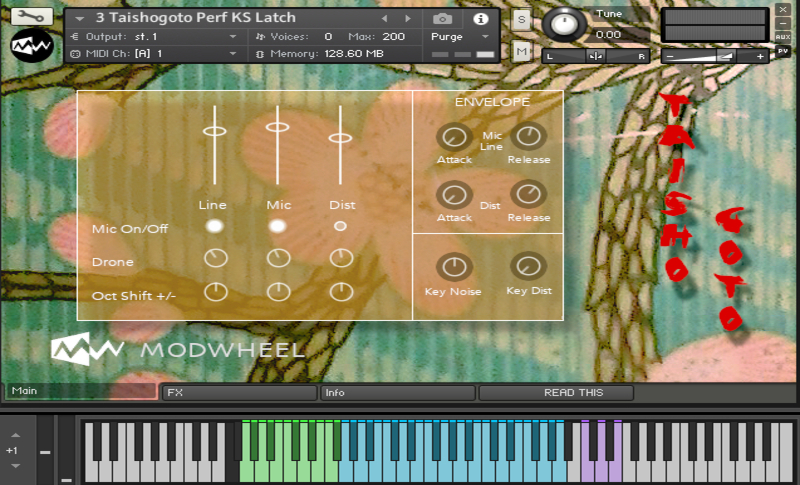Expand instrument header collapse triangle
This screenshot has height=485, width=800.
[79, 19]
